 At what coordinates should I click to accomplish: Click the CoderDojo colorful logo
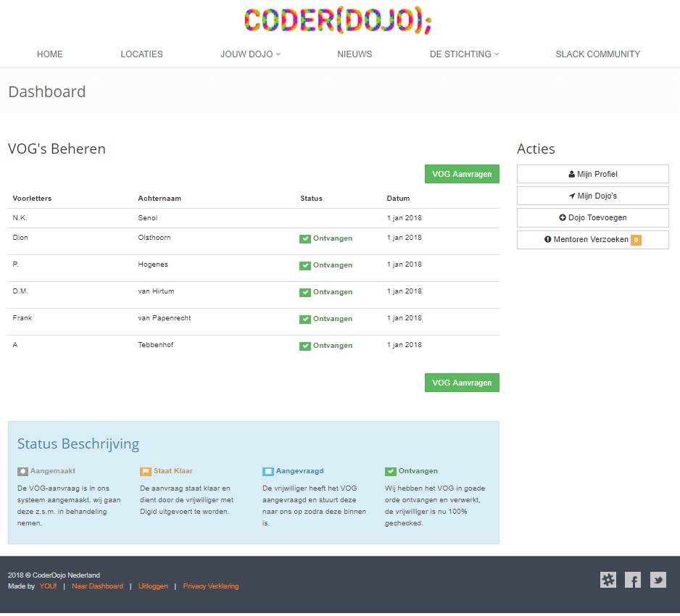click(339, 20)
